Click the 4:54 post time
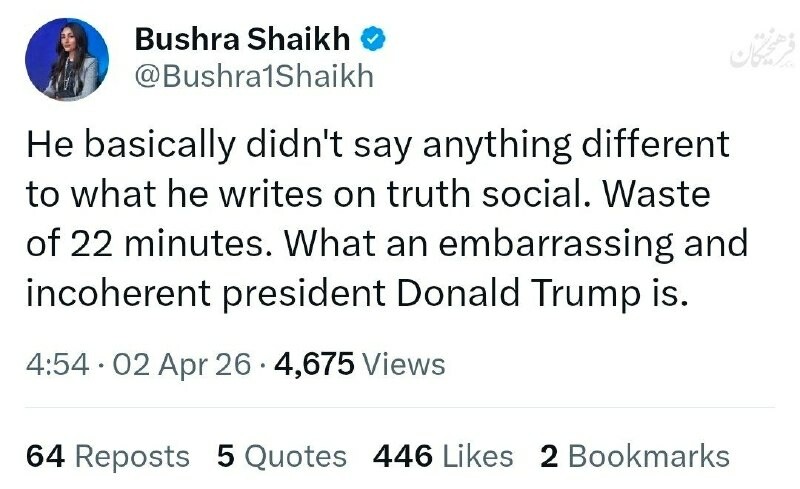 [x=51, y=364]
